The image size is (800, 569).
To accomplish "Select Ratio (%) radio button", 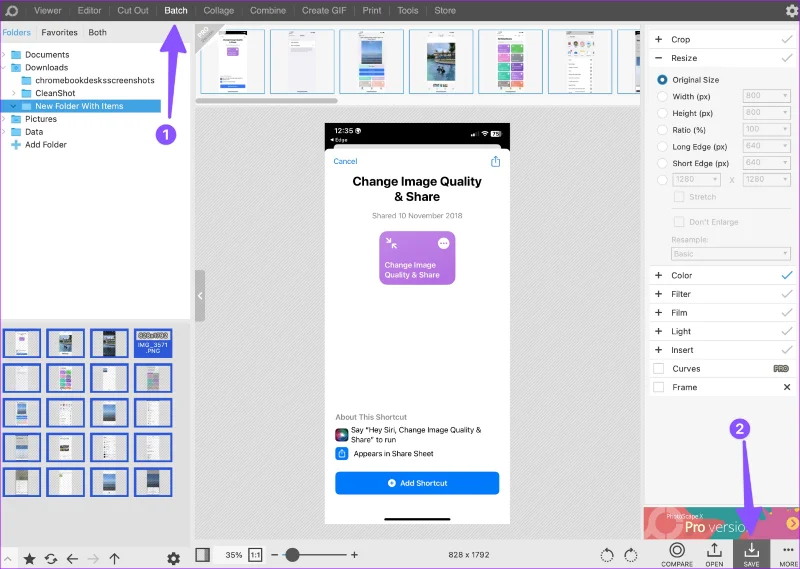I will (662, 130).
